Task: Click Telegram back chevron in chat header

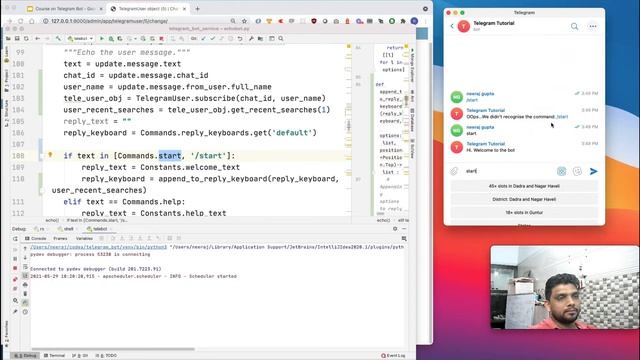Action: (452, 26)
